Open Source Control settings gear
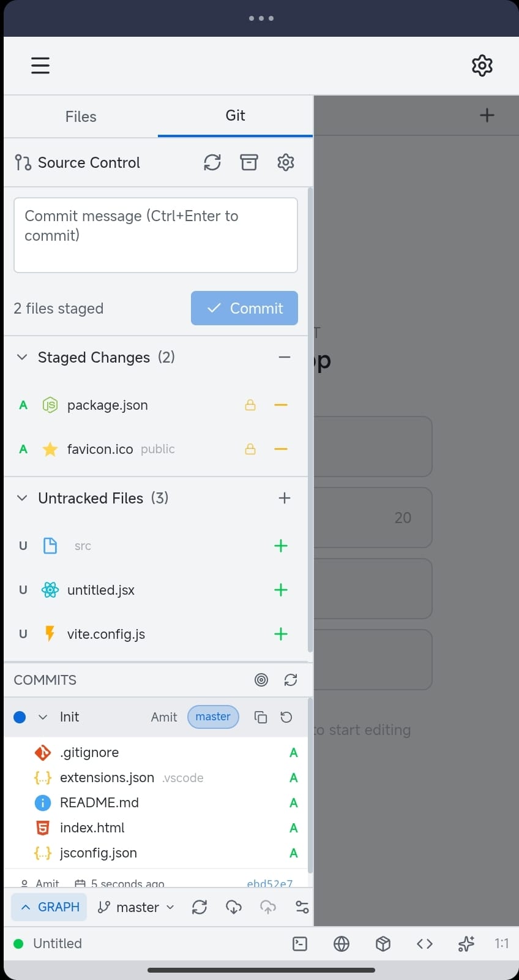The height and width of the screenshot is (980, 519). tap(285, 162)
